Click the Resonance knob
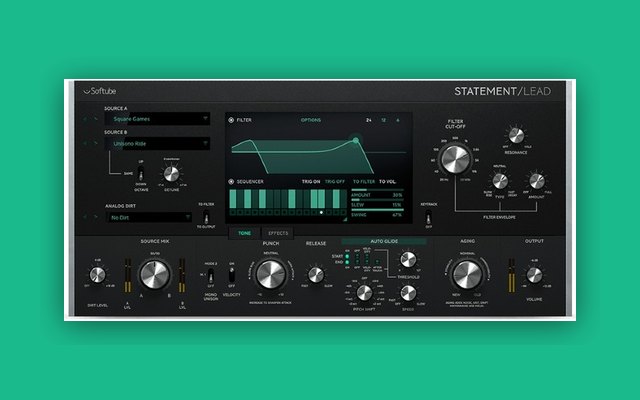Screen dimensions: 640x400 pos(516,136)
